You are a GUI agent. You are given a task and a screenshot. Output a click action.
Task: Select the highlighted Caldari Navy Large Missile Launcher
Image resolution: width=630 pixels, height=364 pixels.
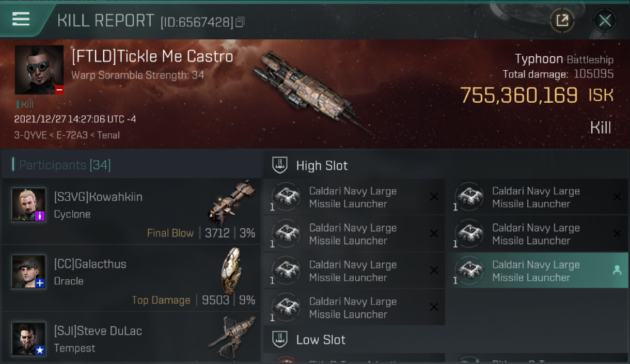537,271
